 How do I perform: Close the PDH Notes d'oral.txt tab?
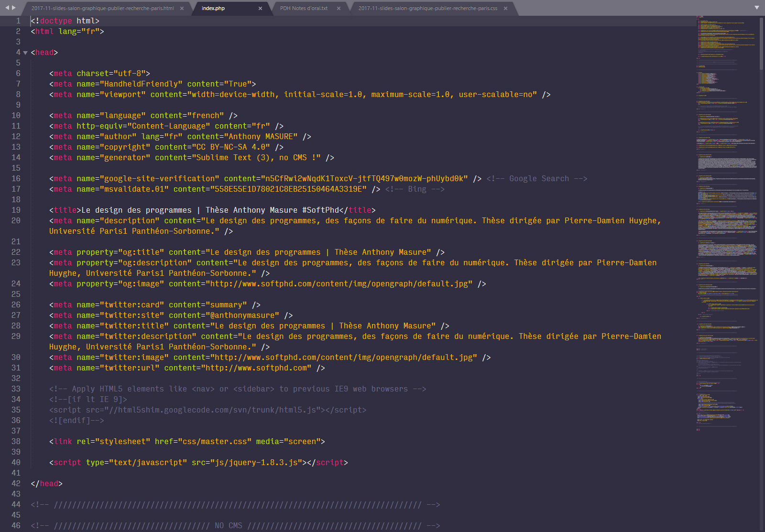click(339, 9)
